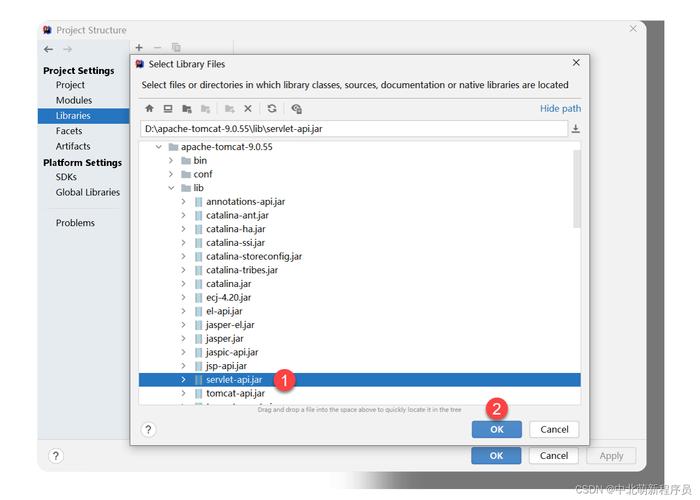Navigate forward arrow in Project Structure

(x=67, y=49)
